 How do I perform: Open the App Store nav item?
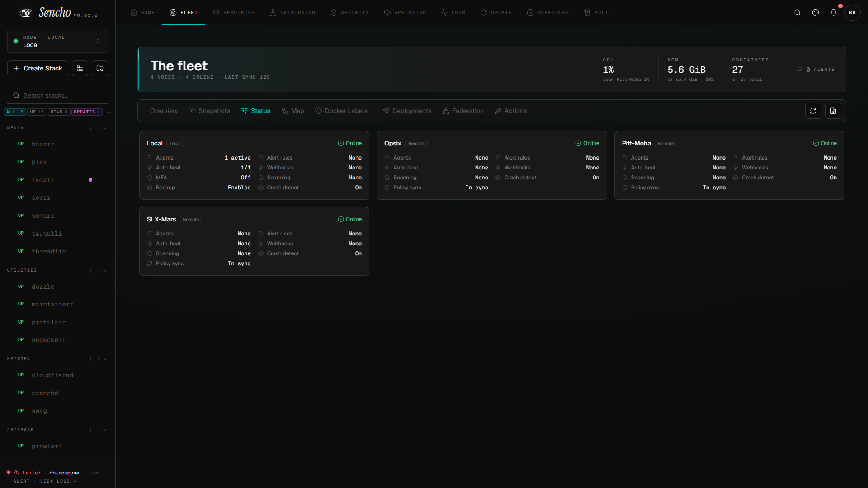coord(405,13)
